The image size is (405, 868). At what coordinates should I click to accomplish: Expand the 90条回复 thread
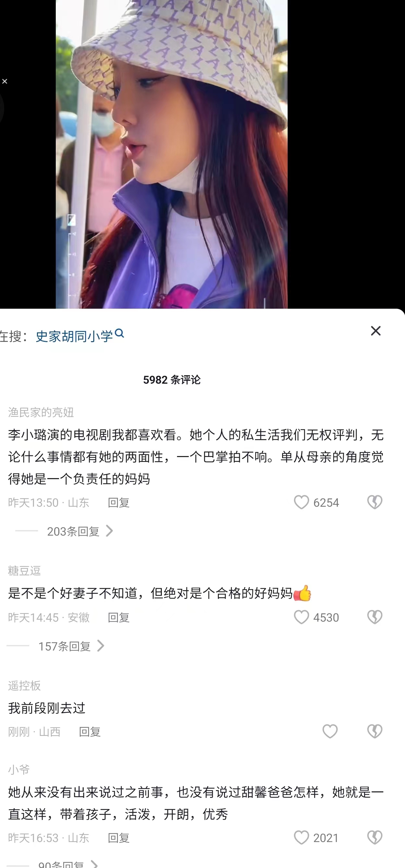point(68,864)
